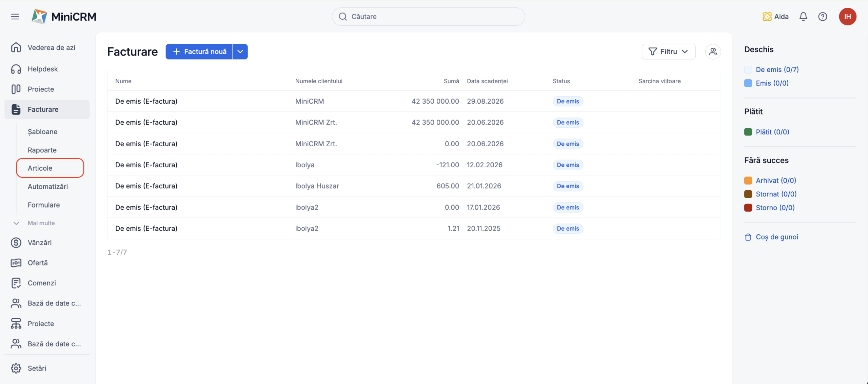Open the hamburger menu icon

[15, 17]
